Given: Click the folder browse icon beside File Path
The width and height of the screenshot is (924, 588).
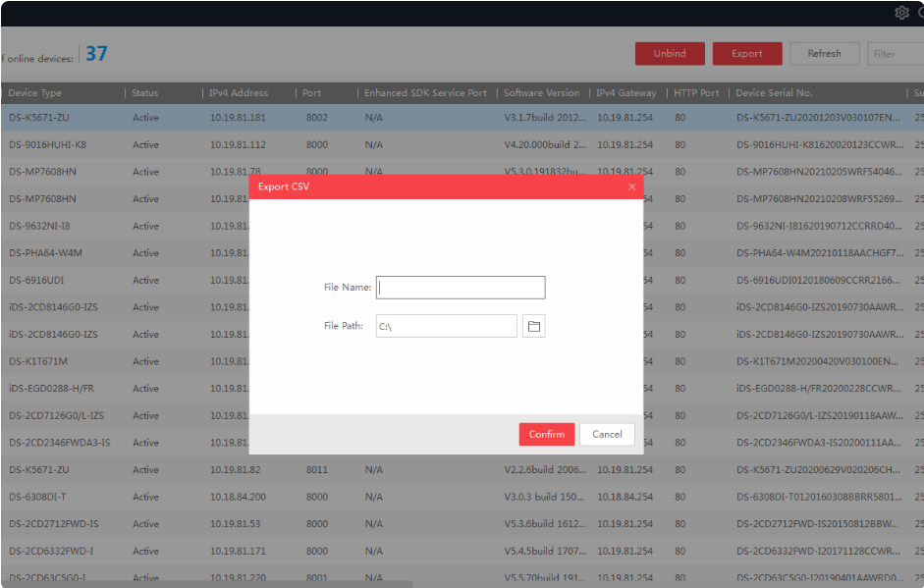Looking at the screenshot, I should [x=533, y=326].
